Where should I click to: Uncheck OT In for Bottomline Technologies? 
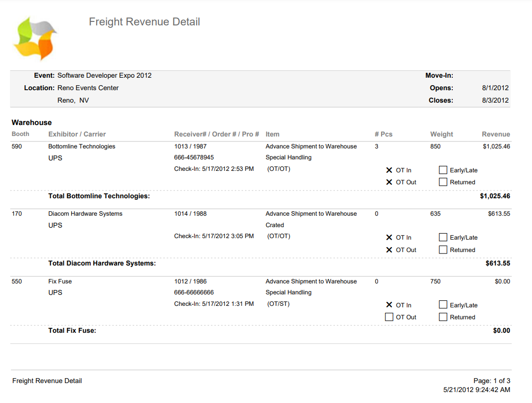point(390,170)
